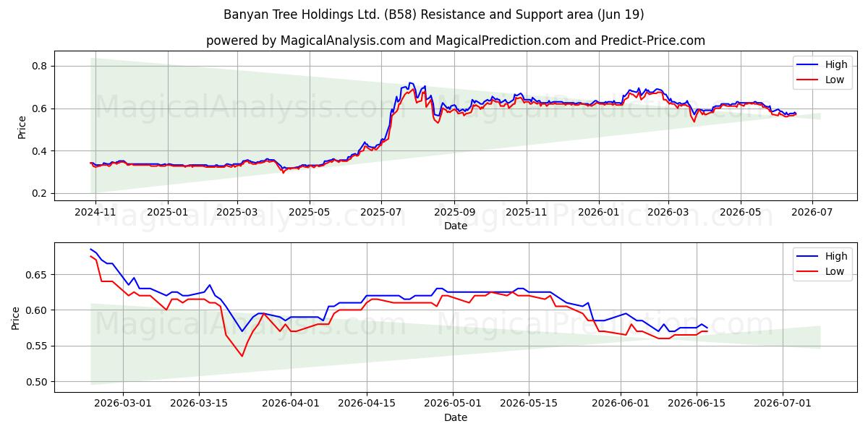Click the 2026-03-15 date tick label

(x=199, y=405)
